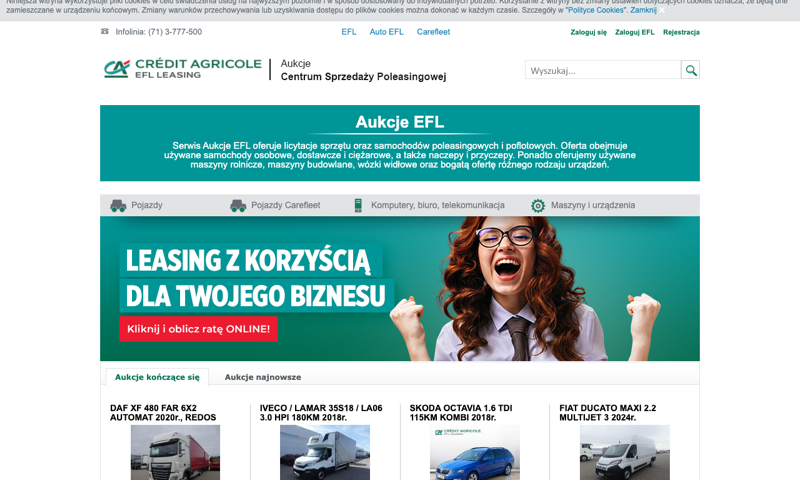
Task: Click the white Fiat Ducato thumbnail
Action: click(x=625, y=452)
